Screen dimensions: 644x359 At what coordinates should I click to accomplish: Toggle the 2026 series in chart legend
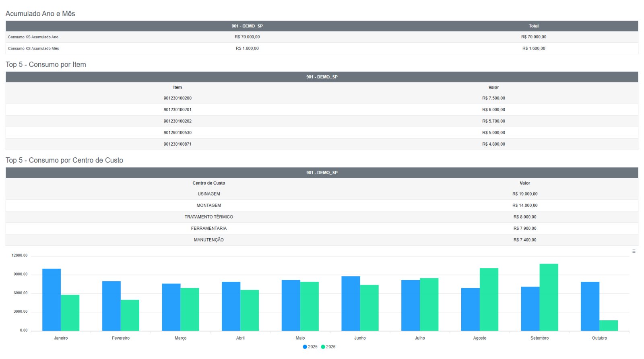pos(328,347)
